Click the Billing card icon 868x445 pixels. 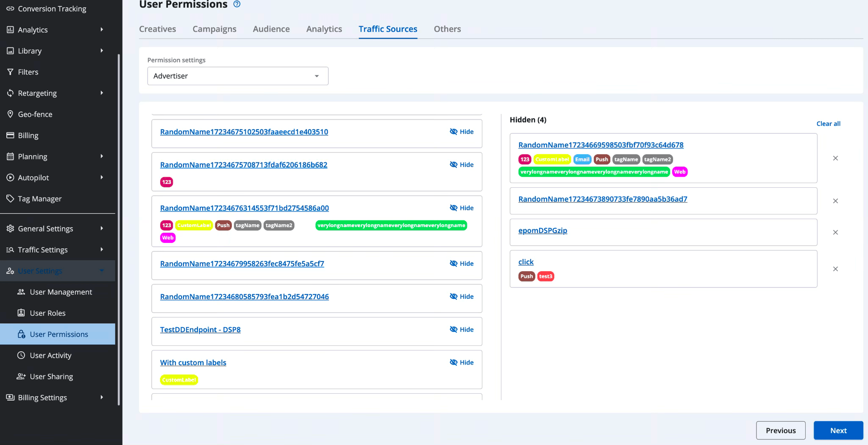click(10, 135)
